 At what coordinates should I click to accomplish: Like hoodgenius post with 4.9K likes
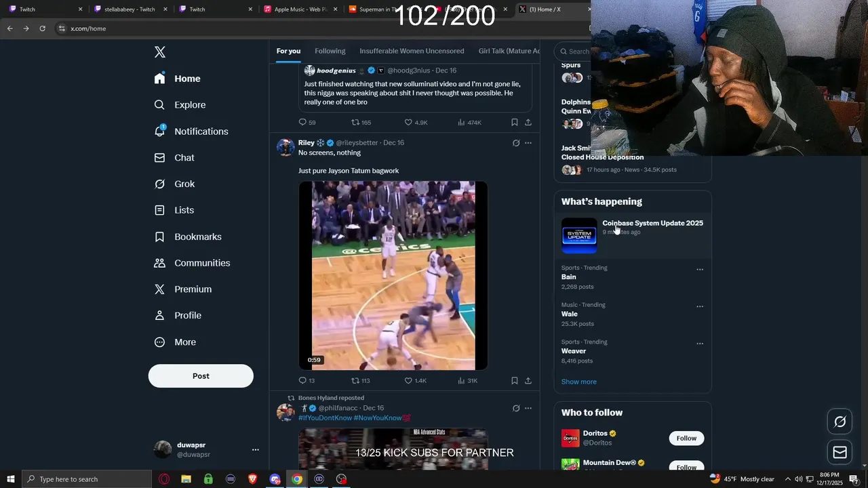[416, 123]
